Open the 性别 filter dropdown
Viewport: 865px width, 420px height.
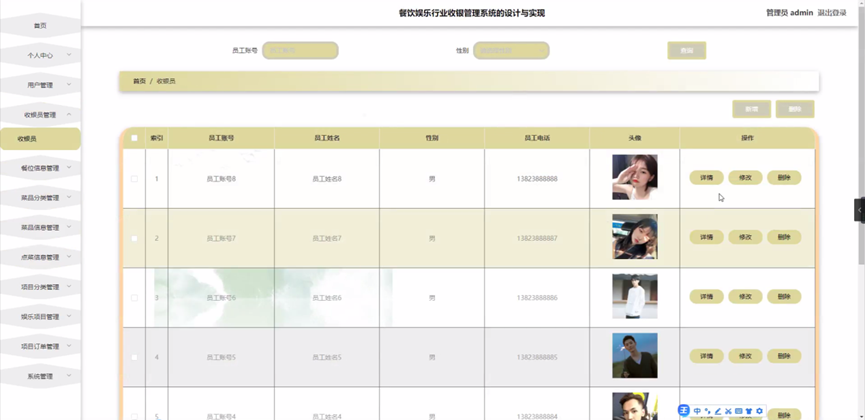coord(511,50)
